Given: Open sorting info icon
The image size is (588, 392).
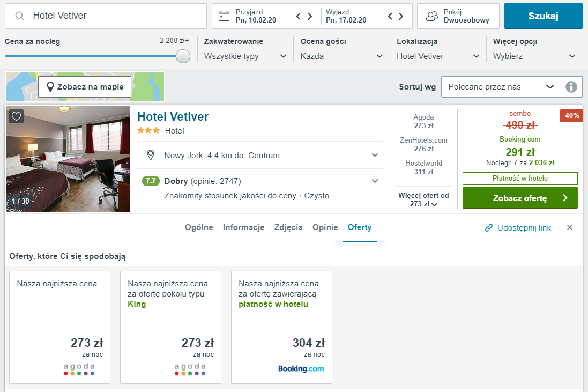Looking at the screenshot, I should 571,87.
